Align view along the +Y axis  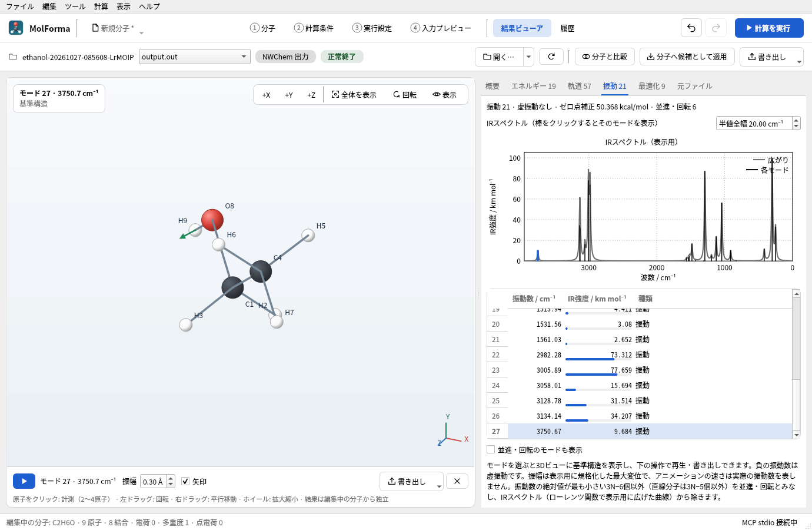pos(289,95)
